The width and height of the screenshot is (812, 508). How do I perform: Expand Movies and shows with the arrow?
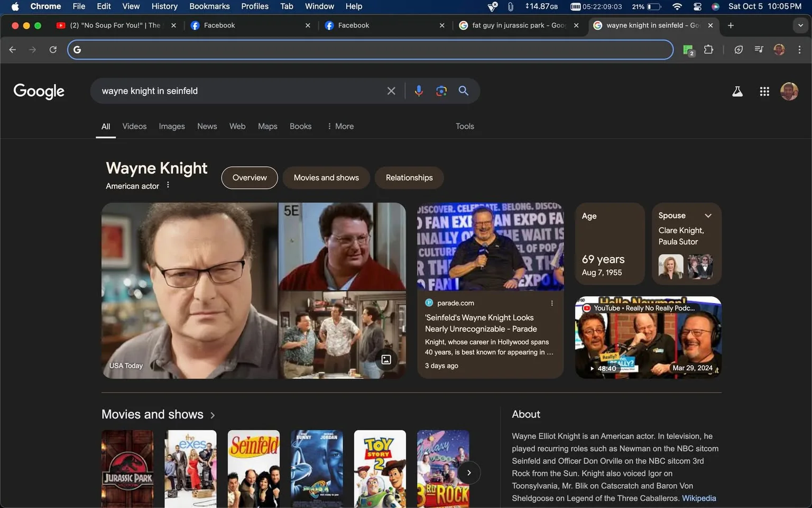click(213, 415)
